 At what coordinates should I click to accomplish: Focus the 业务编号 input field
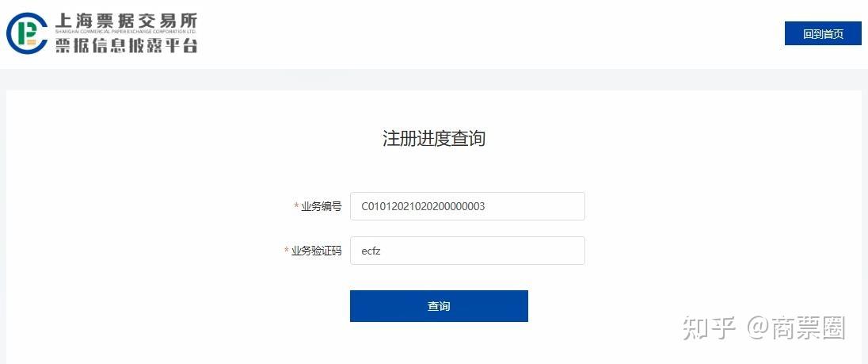point(467,206)
